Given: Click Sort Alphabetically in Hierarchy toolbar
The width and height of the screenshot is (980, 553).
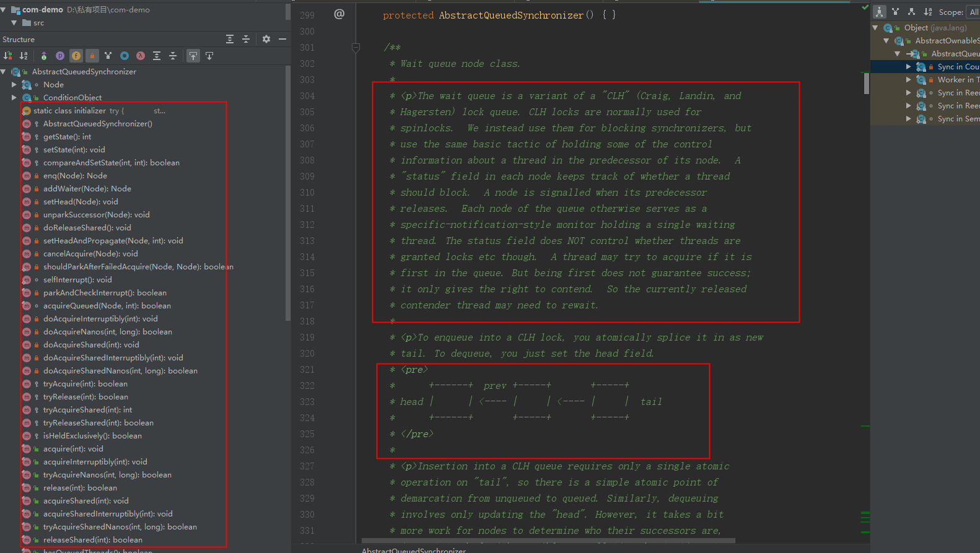Looking at the screenshot, I should pos(928,12).
